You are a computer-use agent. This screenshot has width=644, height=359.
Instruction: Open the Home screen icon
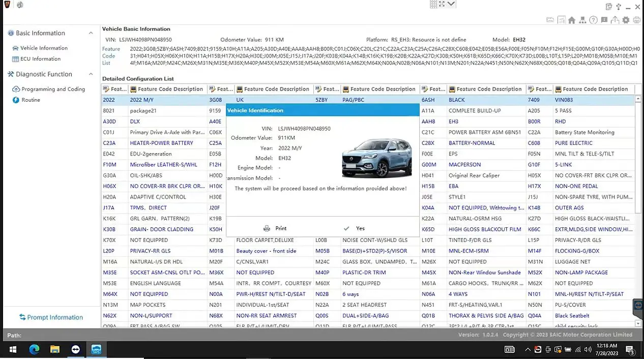572,19
